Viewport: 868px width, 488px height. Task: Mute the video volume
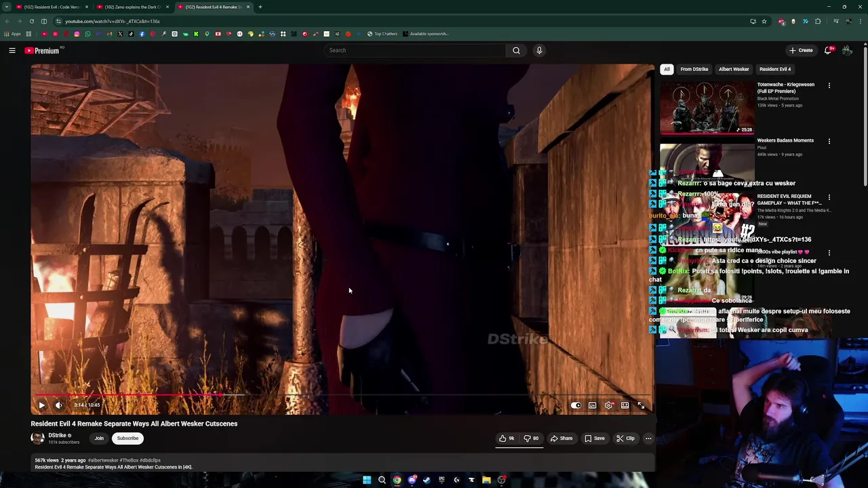pyautogui.click(x=58, y=405)
